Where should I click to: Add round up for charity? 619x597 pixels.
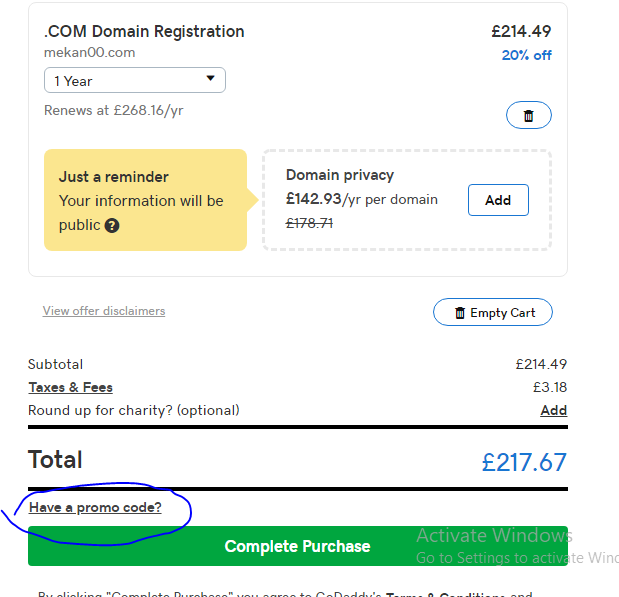tap(553, 410)
